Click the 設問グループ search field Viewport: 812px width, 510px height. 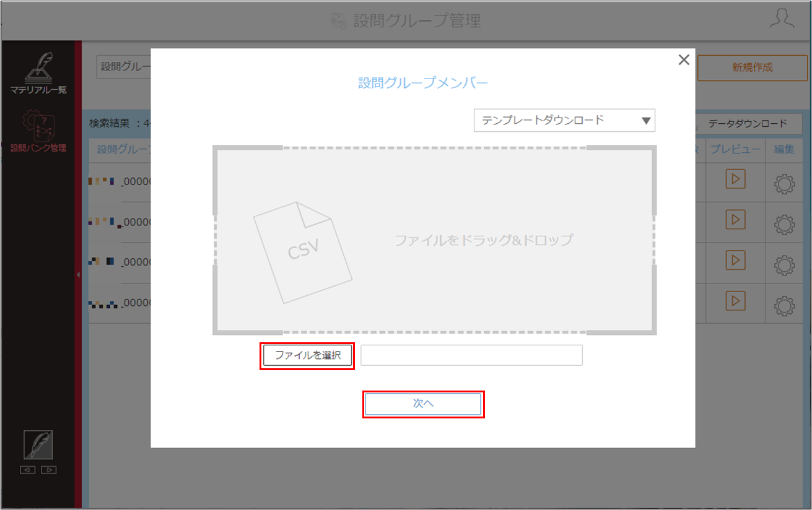[x=124, y=67]
